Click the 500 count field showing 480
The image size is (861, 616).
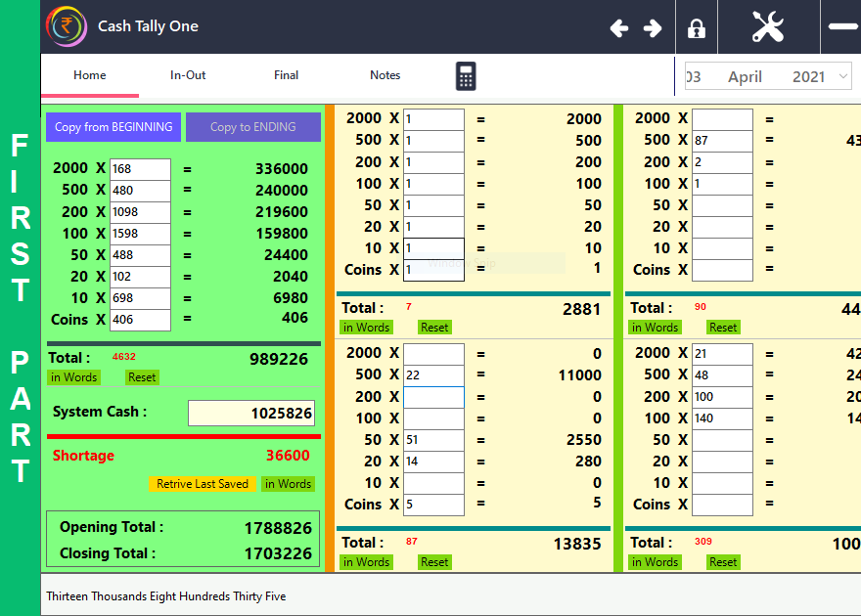tap(140, 191)
